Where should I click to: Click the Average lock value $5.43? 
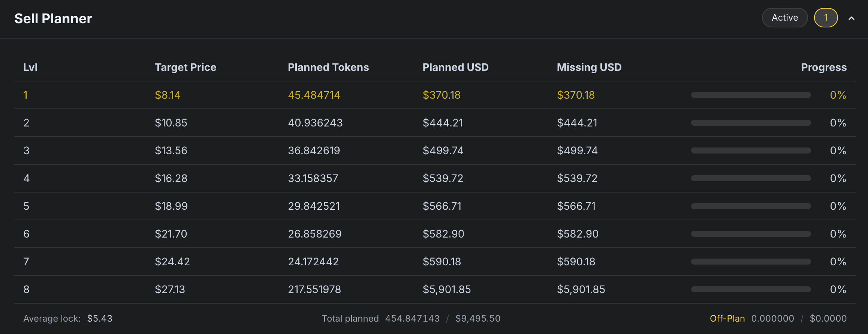point(100,318)
